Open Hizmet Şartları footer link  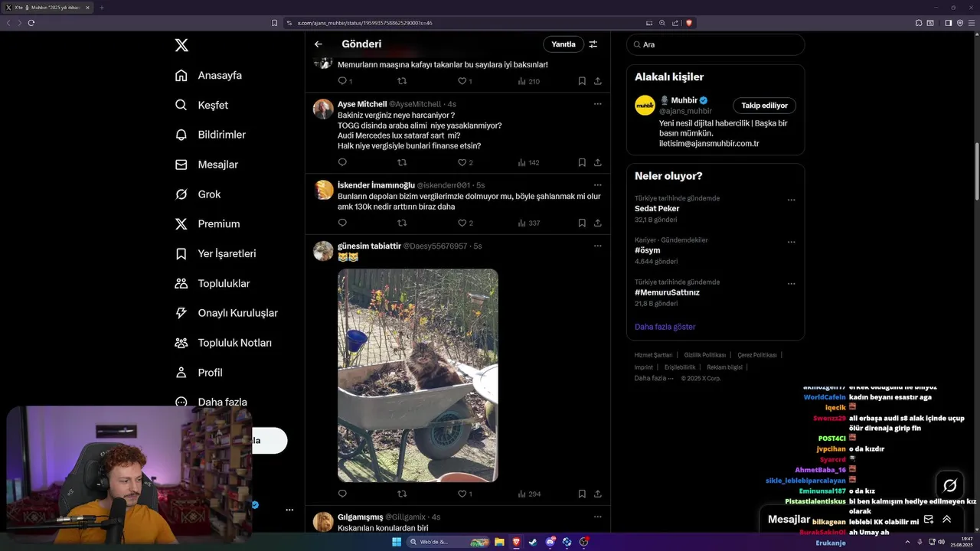(x=653, y=355)
